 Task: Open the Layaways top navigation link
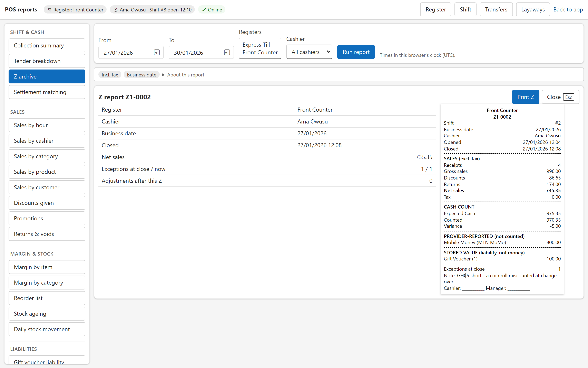pos(533,9)
